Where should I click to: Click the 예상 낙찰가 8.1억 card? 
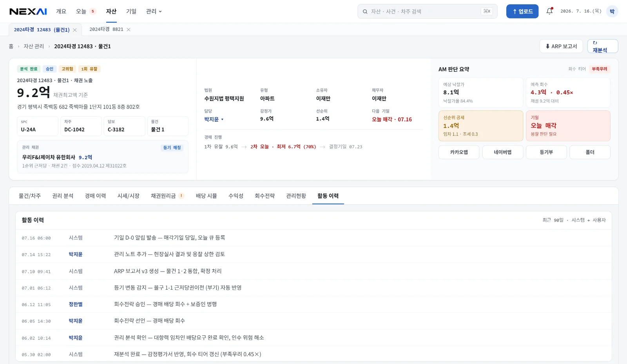click(481, 93)
